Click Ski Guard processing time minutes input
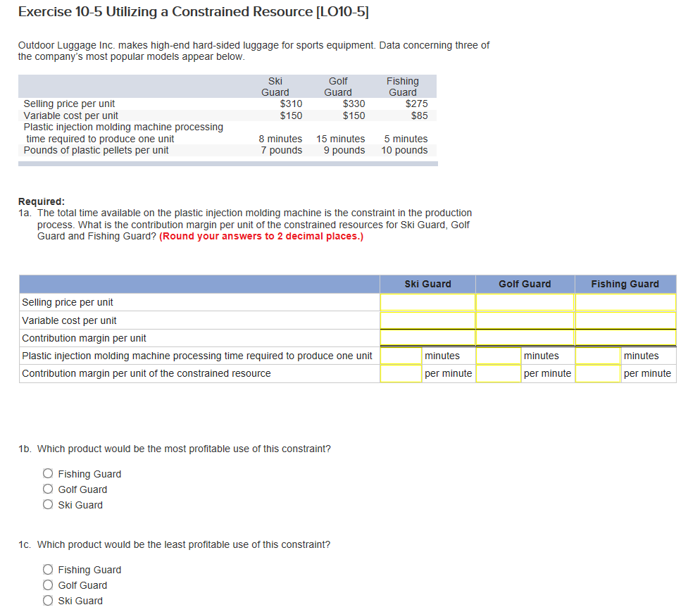The width and height of the screenshot is (700, 612). tap(401, 356)
